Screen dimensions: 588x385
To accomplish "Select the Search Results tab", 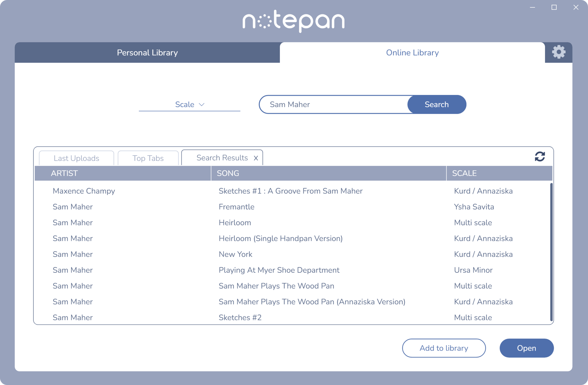I will pyautogui.click(x=222, y=158).
